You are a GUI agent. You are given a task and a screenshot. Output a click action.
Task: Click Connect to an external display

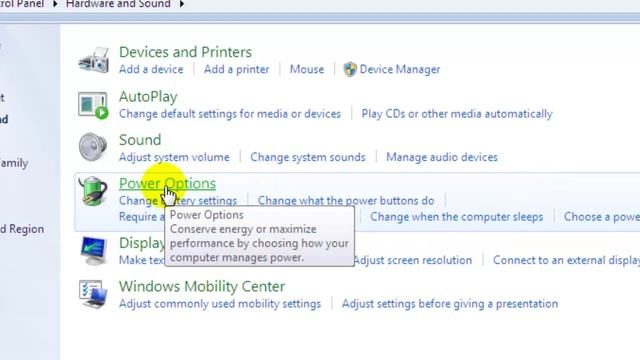[x=566, y=260]
